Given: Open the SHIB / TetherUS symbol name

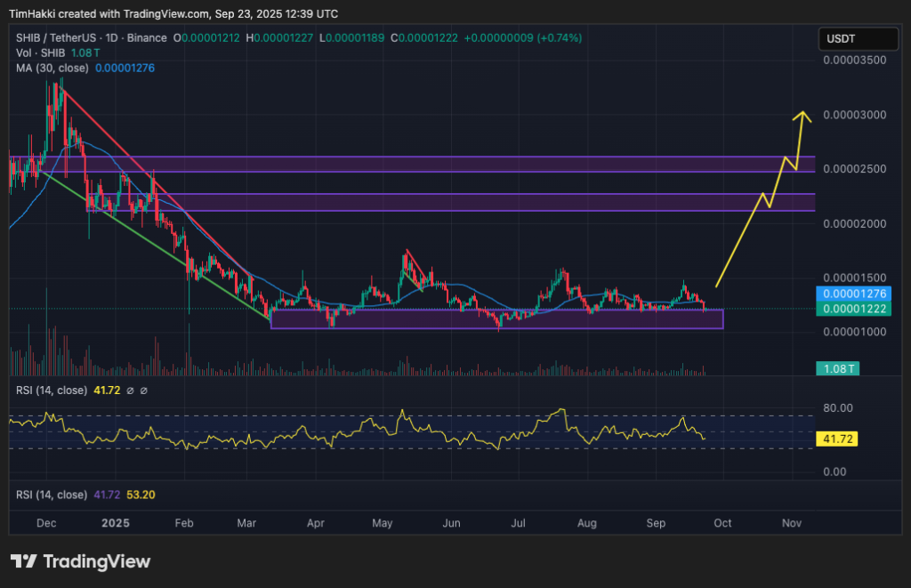Looking at the screenshot, I should (x=58, y=38).
